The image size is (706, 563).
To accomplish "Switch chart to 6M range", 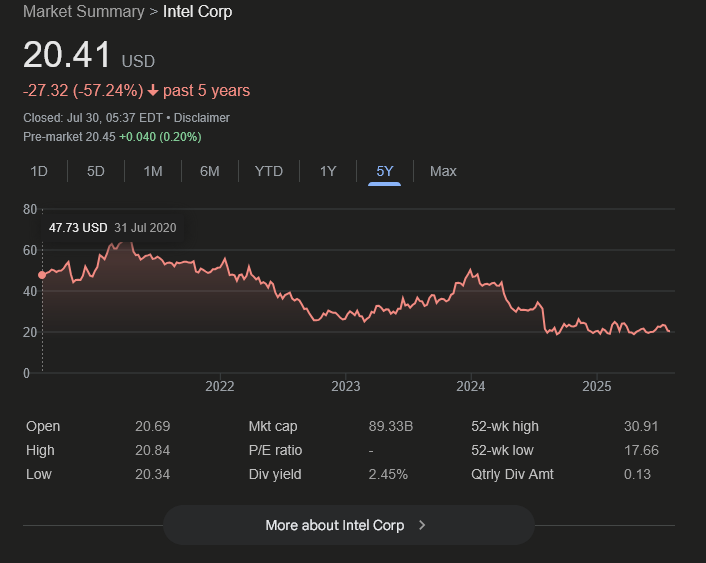I will (210, 171).
